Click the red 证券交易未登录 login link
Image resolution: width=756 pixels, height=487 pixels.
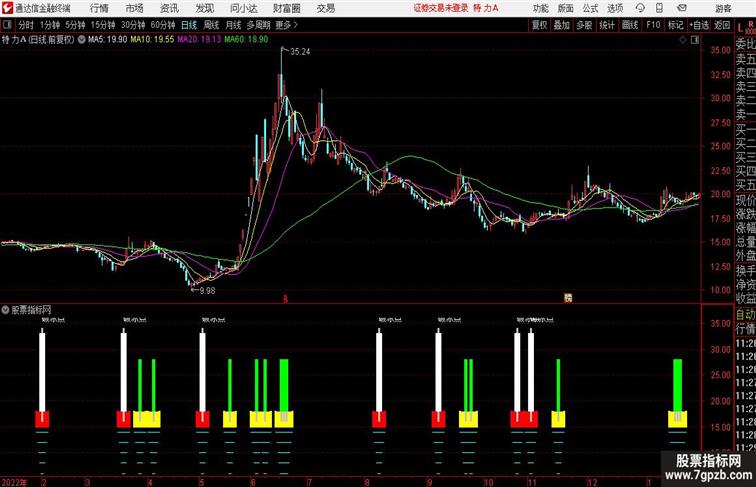(441, 8)
